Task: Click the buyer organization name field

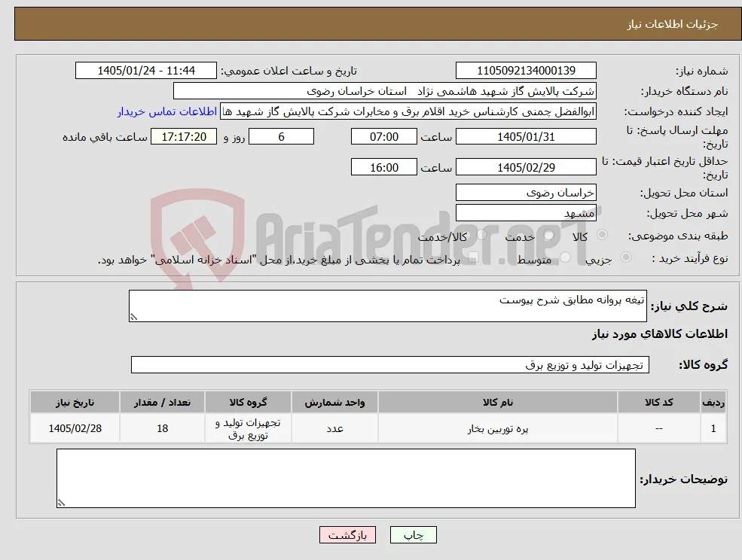Action: (x=384, y=91)
